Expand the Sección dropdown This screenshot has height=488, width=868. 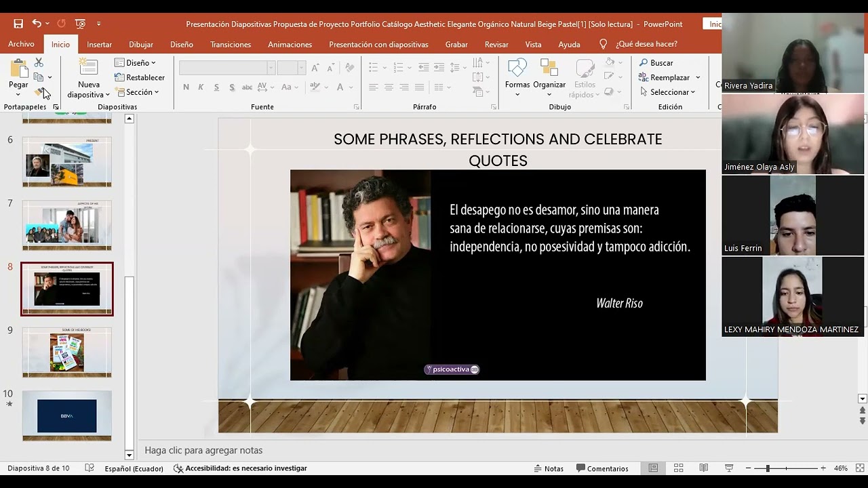137,92
